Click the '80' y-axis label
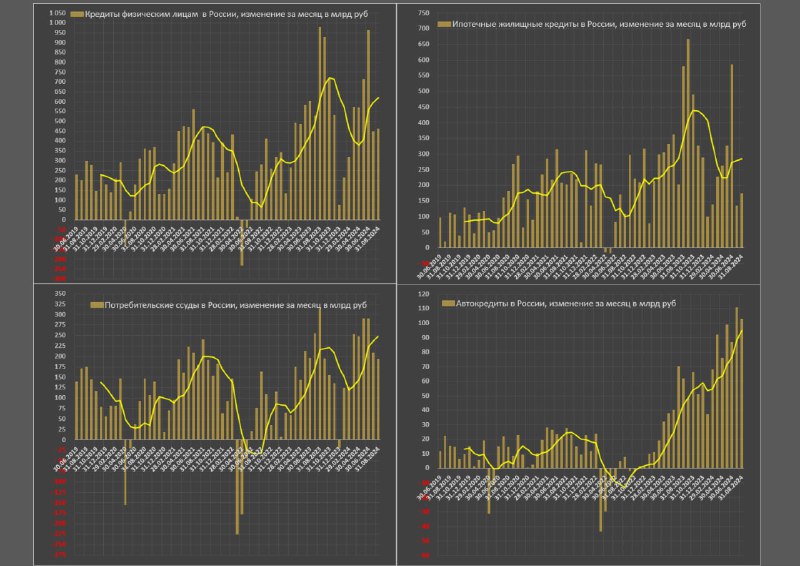 [426, 352]
